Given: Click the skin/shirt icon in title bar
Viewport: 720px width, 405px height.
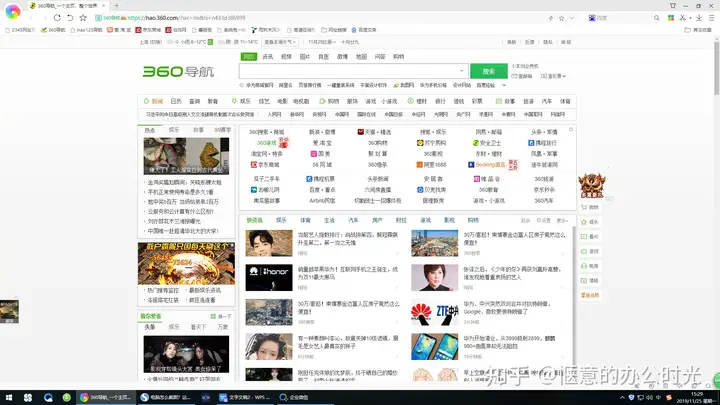Looking at the screenshot, I should [673, 6].
